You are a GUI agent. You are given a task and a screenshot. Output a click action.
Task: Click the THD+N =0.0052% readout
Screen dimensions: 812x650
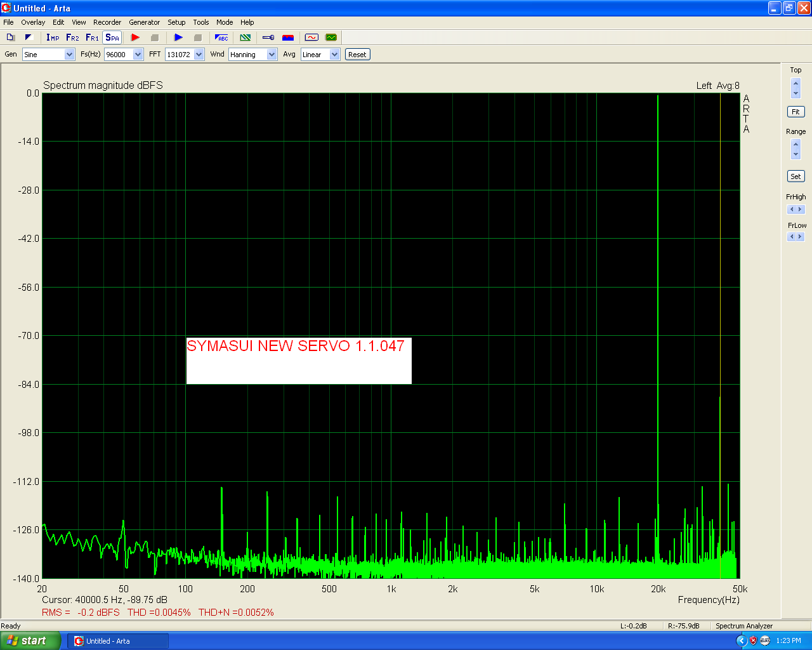tap(236, 613)
